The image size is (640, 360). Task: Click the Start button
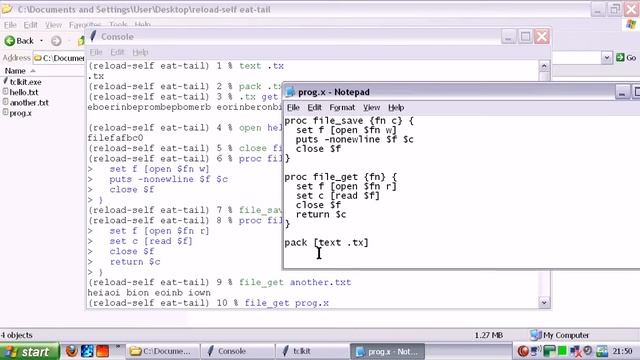(30, 351)
